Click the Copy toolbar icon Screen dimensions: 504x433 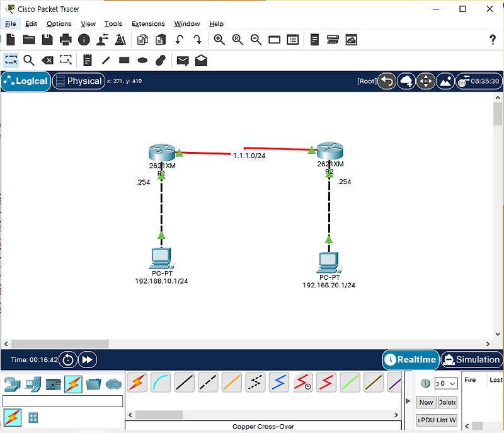click(x=142, y=40)
